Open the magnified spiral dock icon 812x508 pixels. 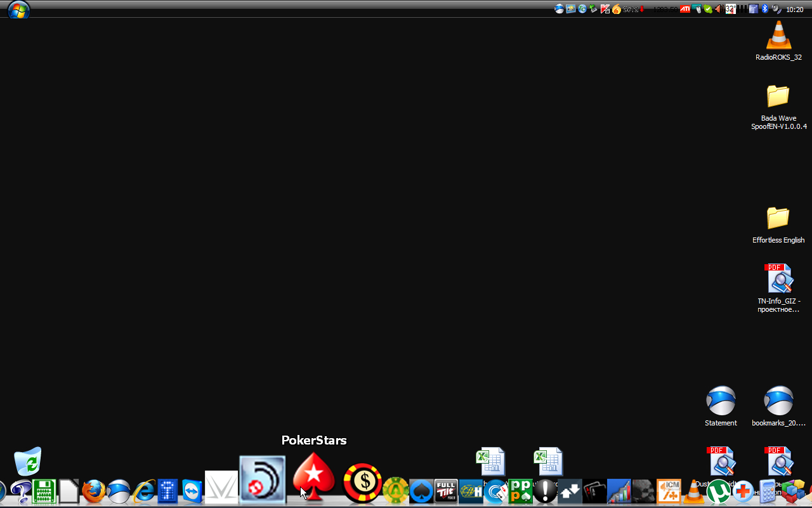263,480
